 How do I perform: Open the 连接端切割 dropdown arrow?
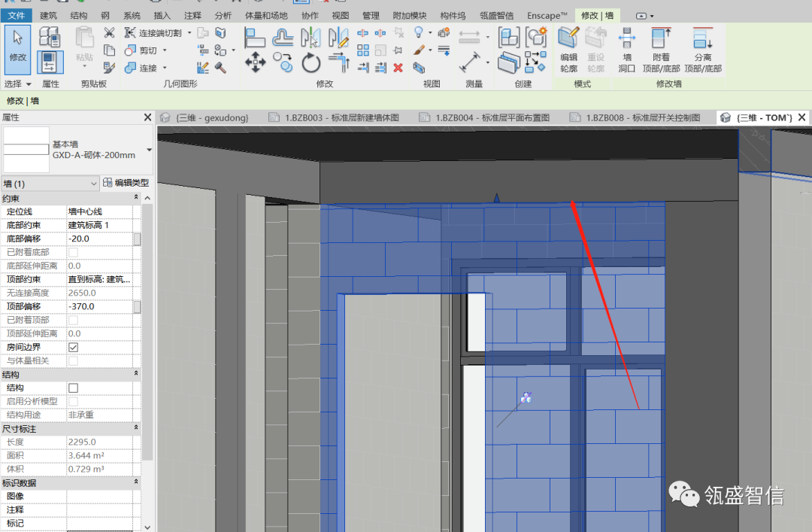tap(189, 32)
